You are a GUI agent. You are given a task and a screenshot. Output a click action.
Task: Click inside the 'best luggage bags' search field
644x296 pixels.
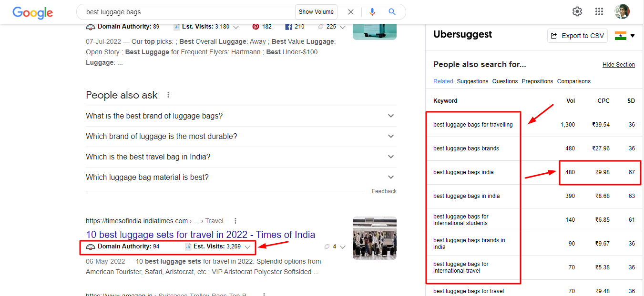[188, 12]
